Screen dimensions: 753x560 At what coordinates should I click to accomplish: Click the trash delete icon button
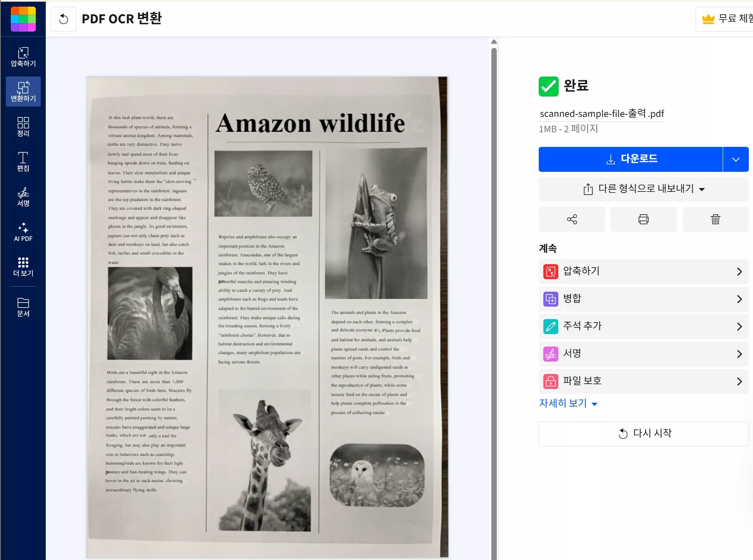tap(716, 219)
